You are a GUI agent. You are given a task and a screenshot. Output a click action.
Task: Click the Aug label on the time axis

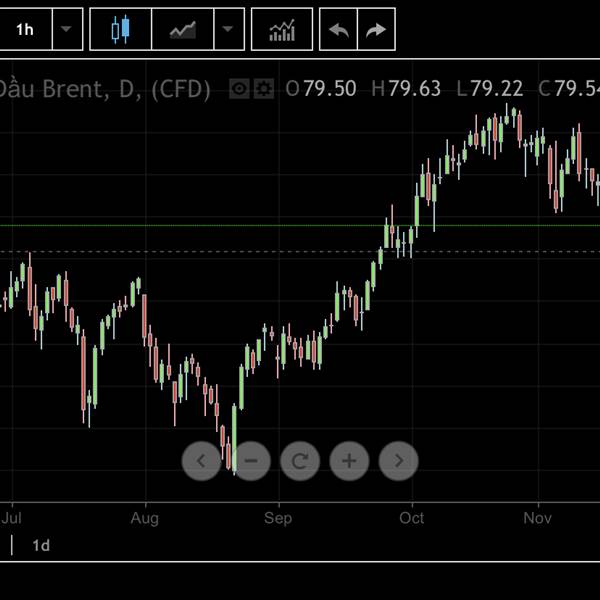[145, 518]
